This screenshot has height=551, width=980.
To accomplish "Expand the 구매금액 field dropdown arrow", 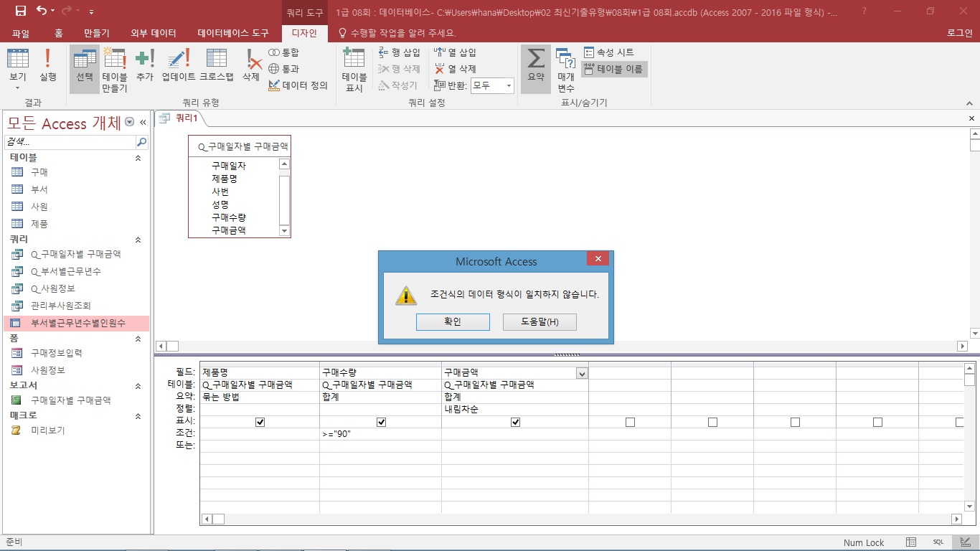I will tap(582, 373).
